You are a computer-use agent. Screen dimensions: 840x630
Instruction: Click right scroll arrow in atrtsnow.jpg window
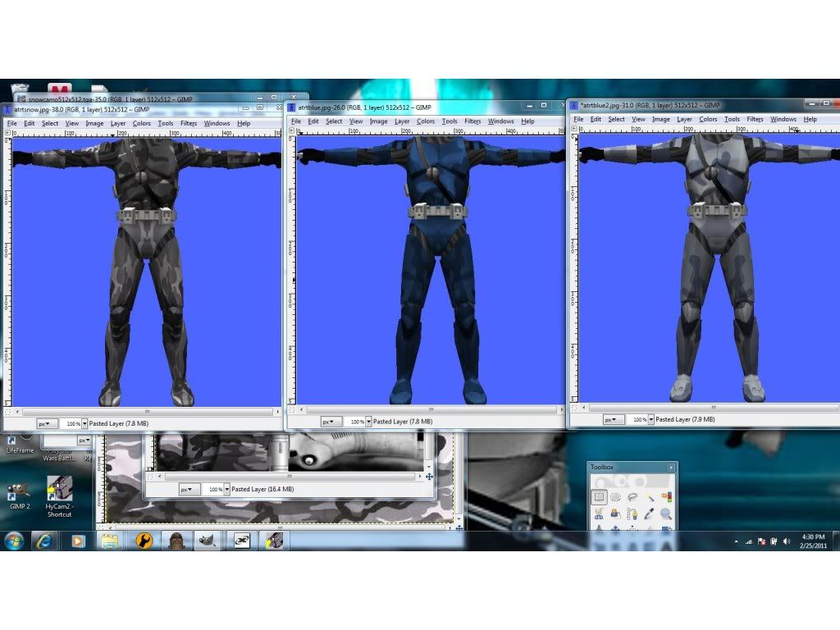[x=277, y=412]
